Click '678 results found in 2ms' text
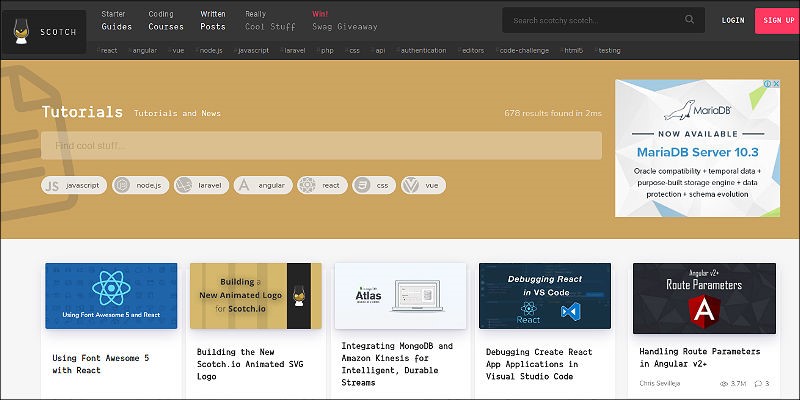 553,113
